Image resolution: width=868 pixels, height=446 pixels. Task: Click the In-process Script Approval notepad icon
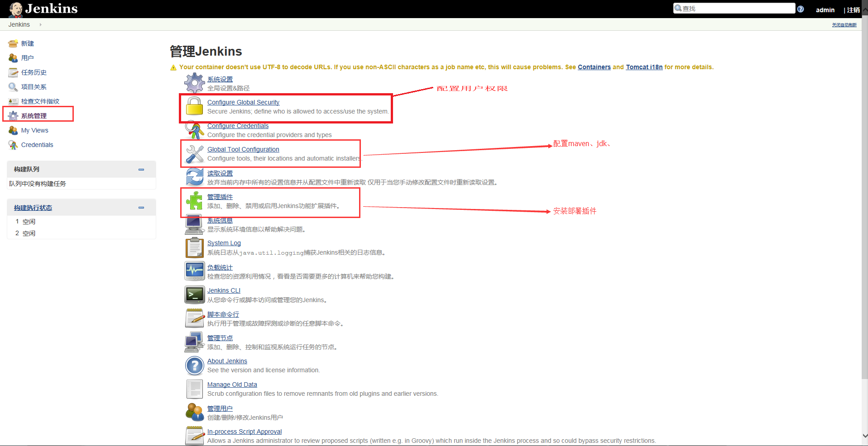(195, 436)
